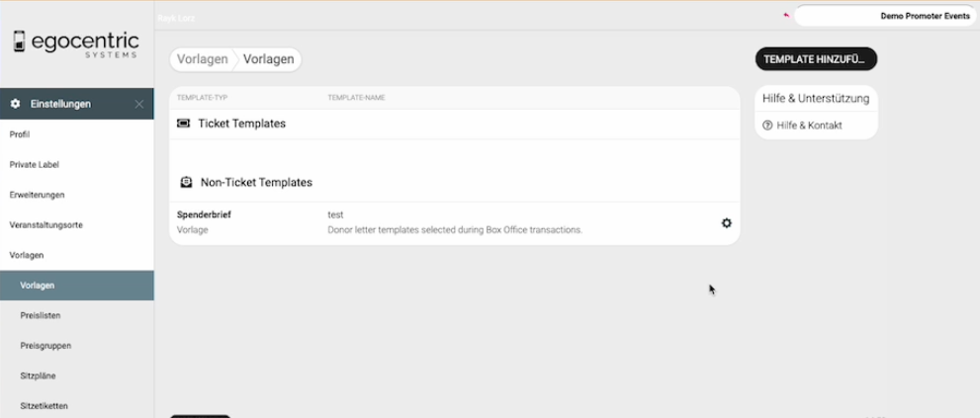The height and width of the screenshot is (418, 980).
Task: Click the Einstellungen gear icon in sidebar
Action: tap(16, 104)
